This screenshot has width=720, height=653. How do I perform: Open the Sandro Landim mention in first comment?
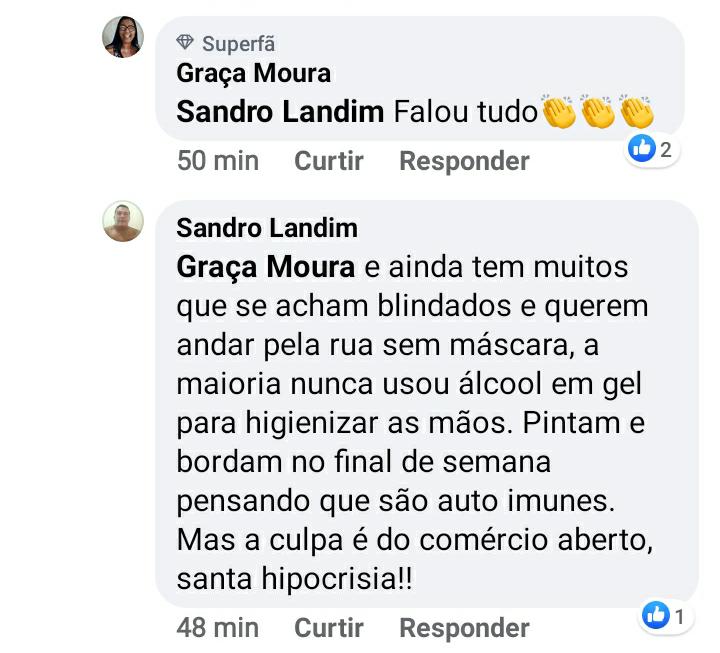click(x=280, y=112)
